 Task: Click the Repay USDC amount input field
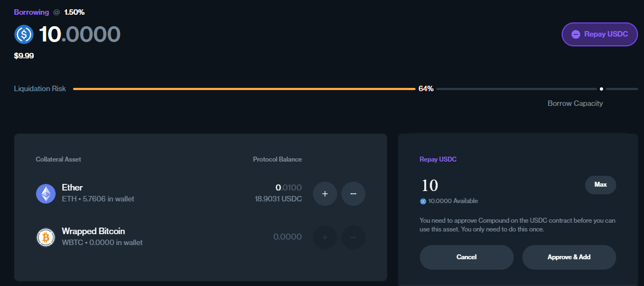click(x=491, y=185)
